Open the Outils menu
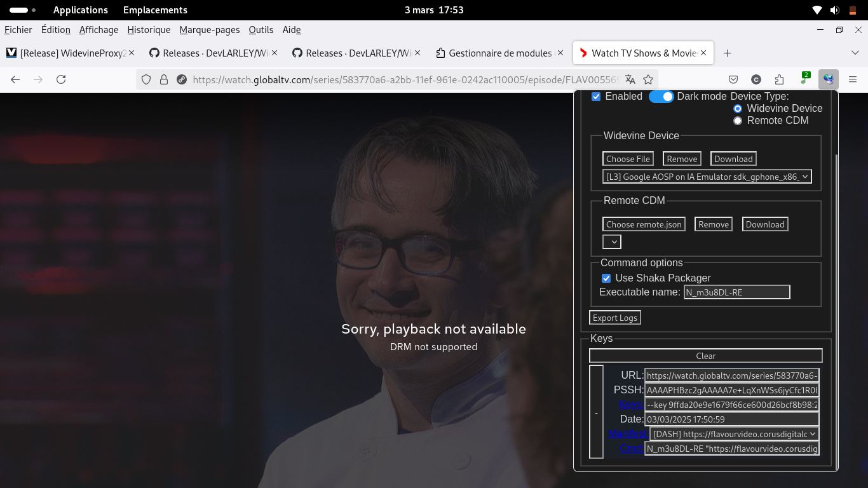Screen dimensions: 868x488 tap(261, 30)
